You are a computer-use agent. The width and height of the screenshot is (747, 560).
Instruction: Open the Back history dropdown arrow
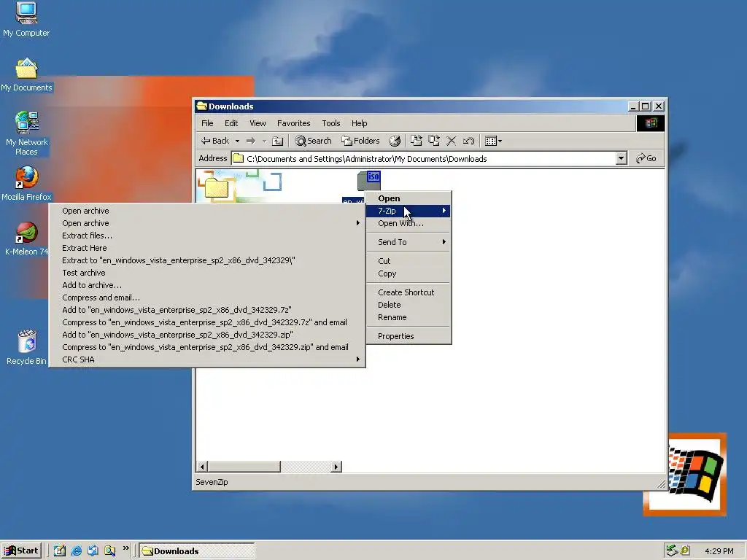tap(237, 141)
